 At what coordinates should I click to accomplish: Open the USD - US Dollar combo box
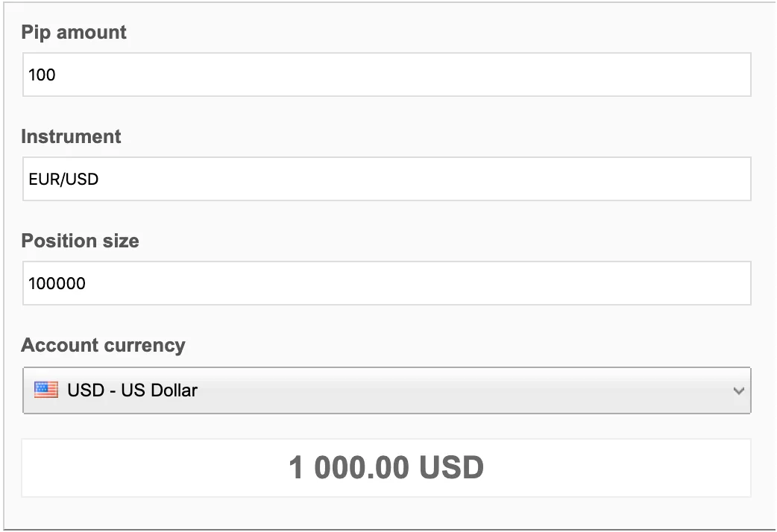pos(386,390)
